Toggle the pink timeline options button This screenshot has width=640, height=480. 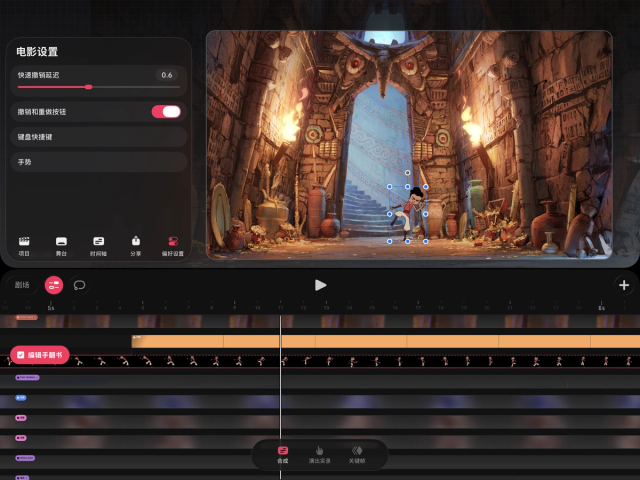54,285
